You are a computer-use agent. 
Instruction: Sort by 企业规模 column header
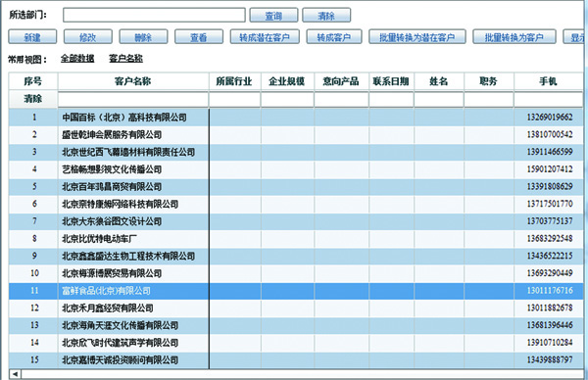[287, 81]
